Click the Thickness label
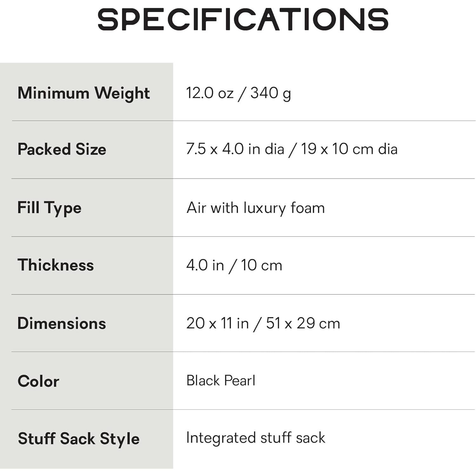476x476 pixels. pos(56,265)
